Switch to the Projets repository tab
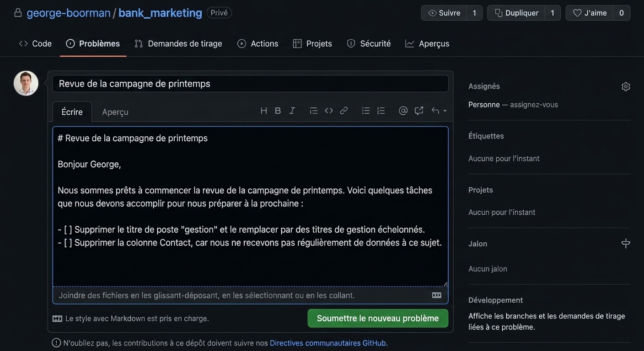 pos(312,43)
